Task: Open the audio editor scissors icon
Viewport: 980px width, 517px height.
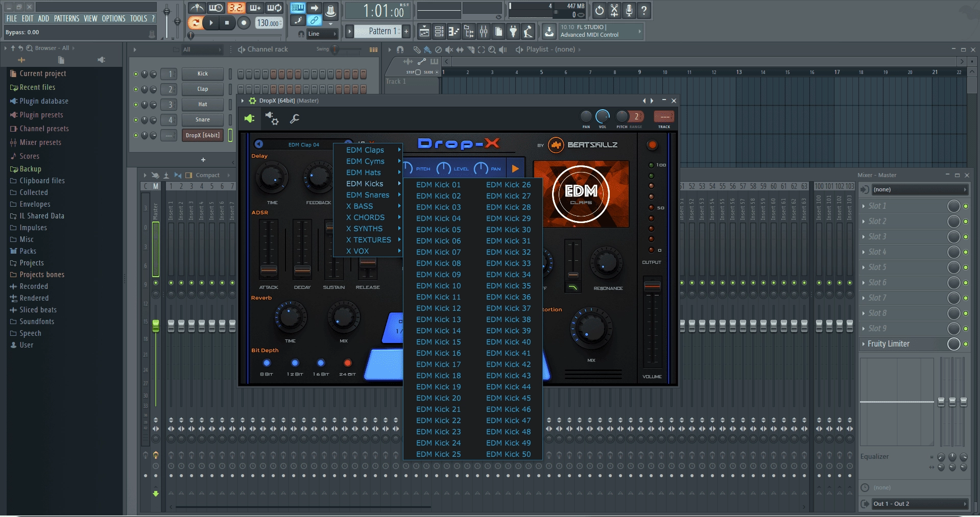Action: [x=614, y=10]
